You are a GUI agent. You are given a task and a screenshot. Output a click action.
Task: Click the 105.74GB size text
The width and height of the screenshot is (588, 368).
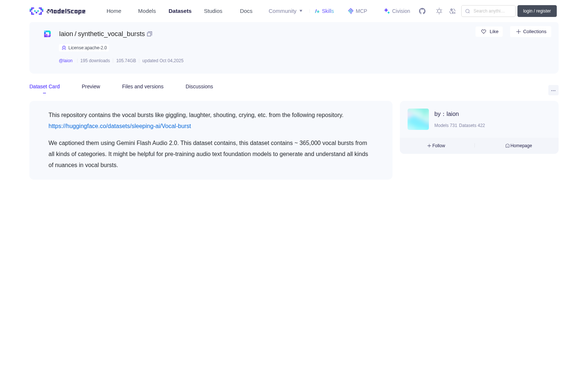(x=126, y=61)
